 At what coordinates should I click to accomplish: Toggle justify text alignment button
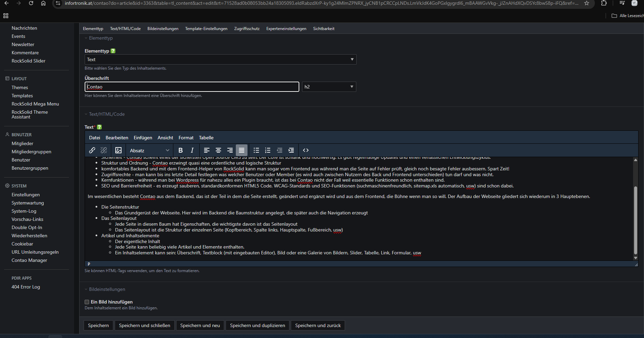pyautogui.click(x=242, y=150)
